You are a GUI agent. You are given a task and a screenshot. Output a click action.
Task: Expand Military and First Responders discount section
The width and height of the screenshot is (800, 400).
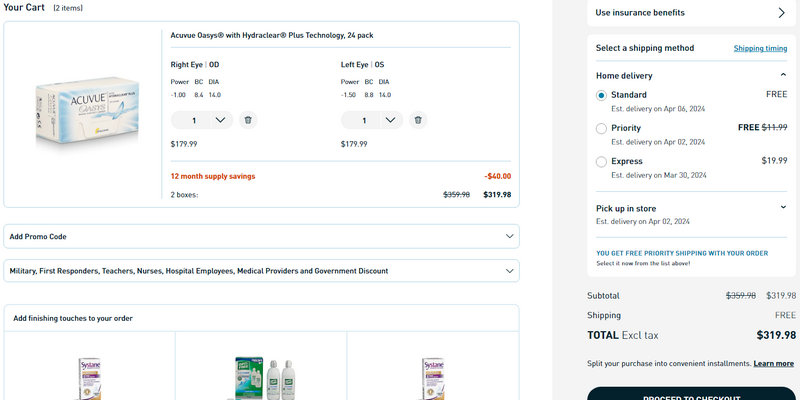coord(511,270)
